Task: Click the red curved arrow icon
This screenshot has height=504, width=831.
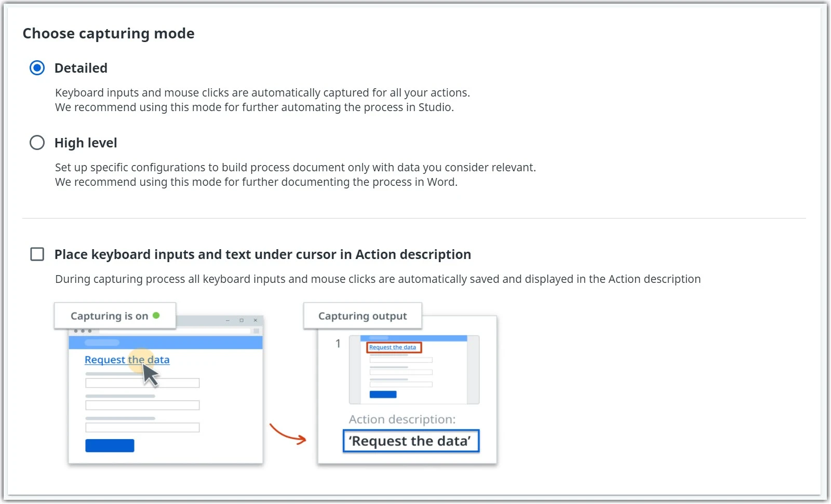Action: pyautogui.click(x=288, y=434)
